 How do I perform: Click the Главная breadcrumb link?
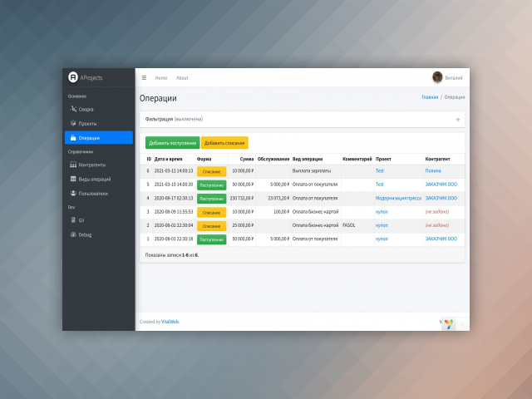(x=430, y=97)
